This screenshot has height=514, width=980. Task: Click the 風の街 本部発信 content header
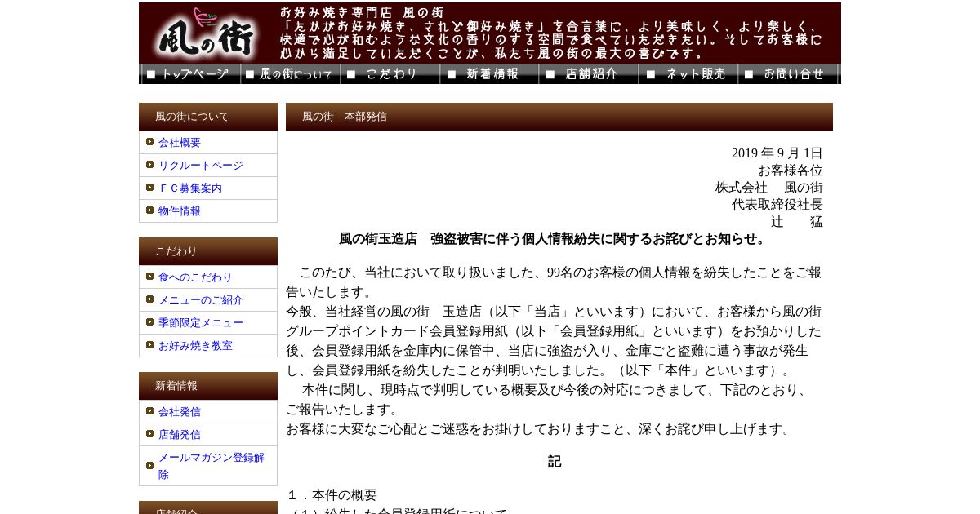[x=559, y=117]
